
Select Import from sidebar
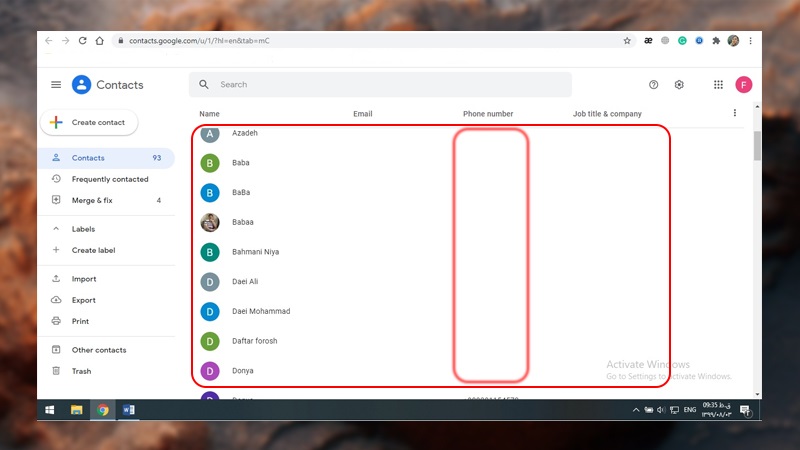pyautogui.click(x=84, y=279)
